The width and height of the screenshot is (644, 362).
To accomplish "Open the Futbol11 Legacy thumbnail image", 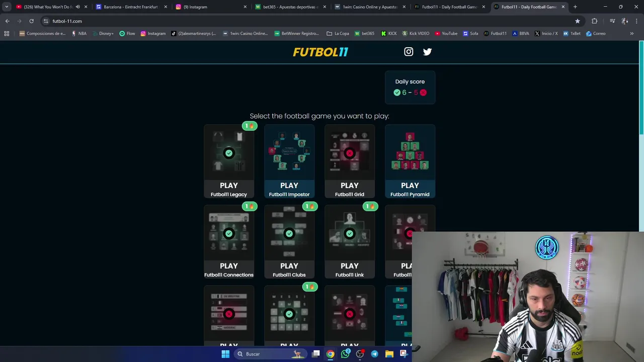I will 229,152.
